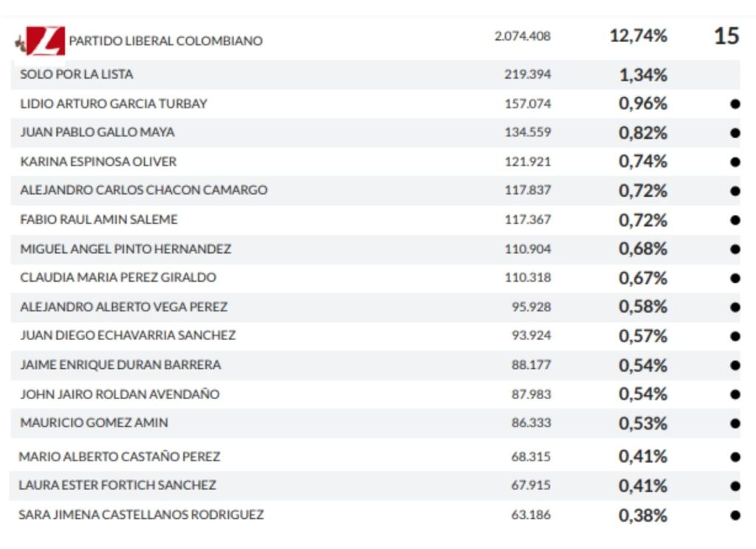Click the Partido Liberal red L logo
Viewport: 756px width, 549px height.
click(46, 41)
